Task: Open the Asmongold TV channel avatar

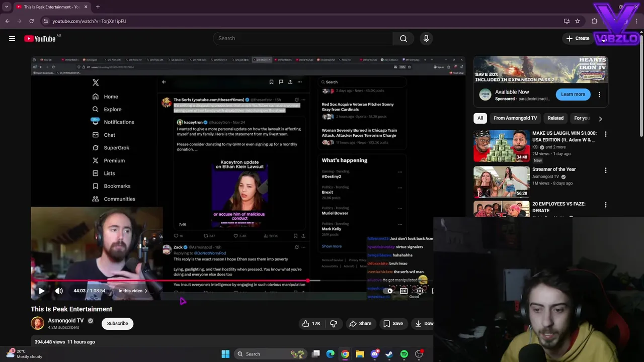Action: (x=38, y=323)
